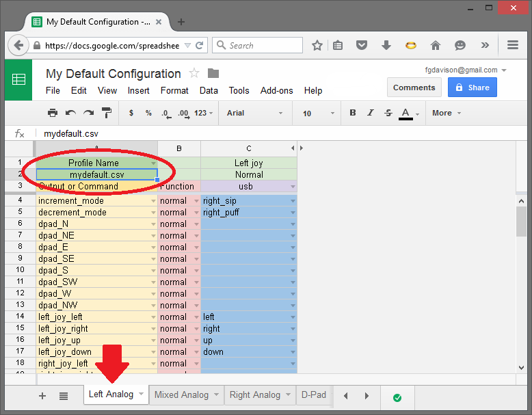The image size is (532, 415).
Task: Open the Insert menu
Action: (138, 91)
